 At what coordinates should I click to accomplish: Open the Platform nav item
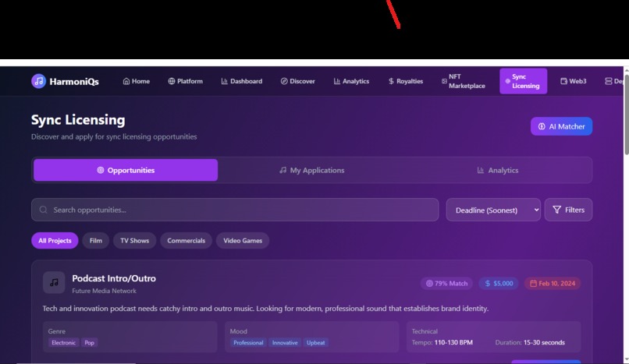(185, 81)
